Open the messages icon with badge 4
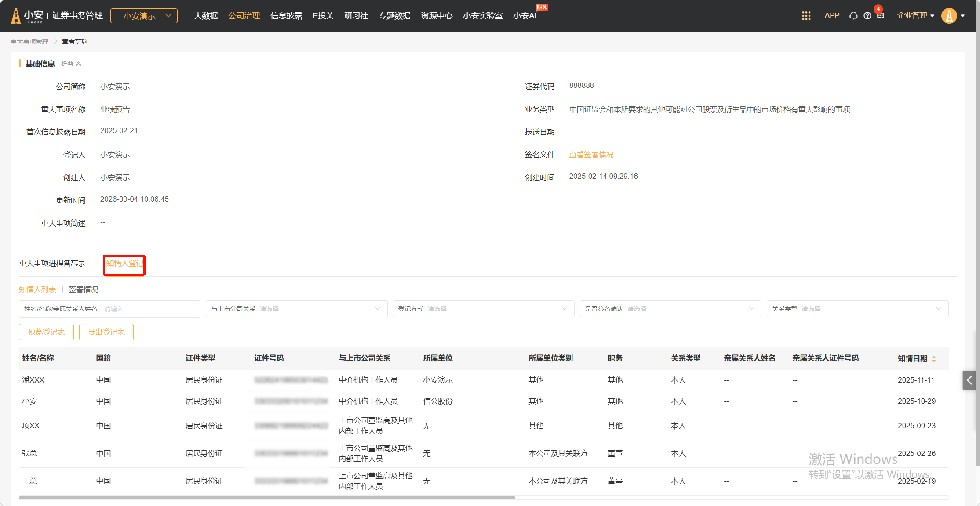980x506 pixels. pyautogui.click(x=880, y=15)
